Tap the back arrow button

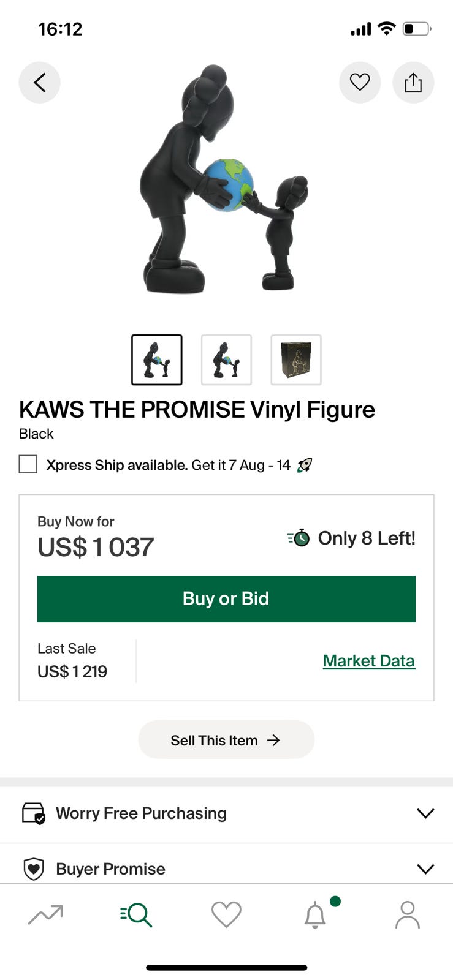pyautogui.click(x=39, y=82)
